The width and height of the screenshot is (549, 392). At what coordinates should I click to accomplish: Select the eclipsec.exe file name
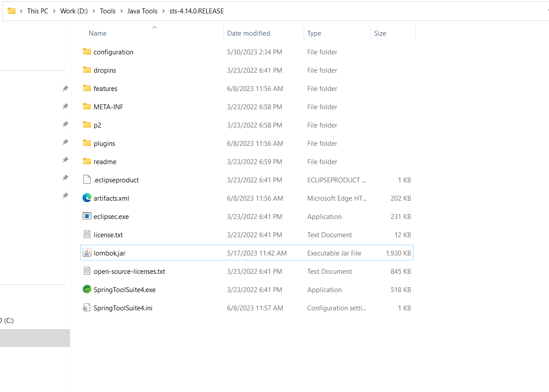(111, 217)
